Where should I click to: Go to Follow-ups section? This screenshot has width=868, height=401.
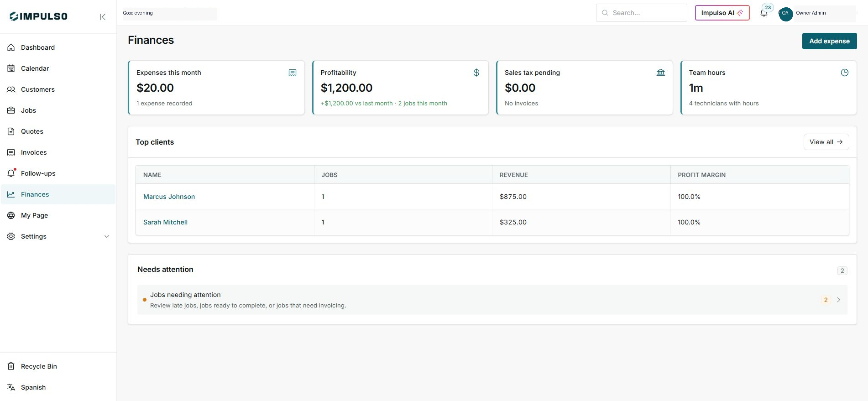(58, 173)
